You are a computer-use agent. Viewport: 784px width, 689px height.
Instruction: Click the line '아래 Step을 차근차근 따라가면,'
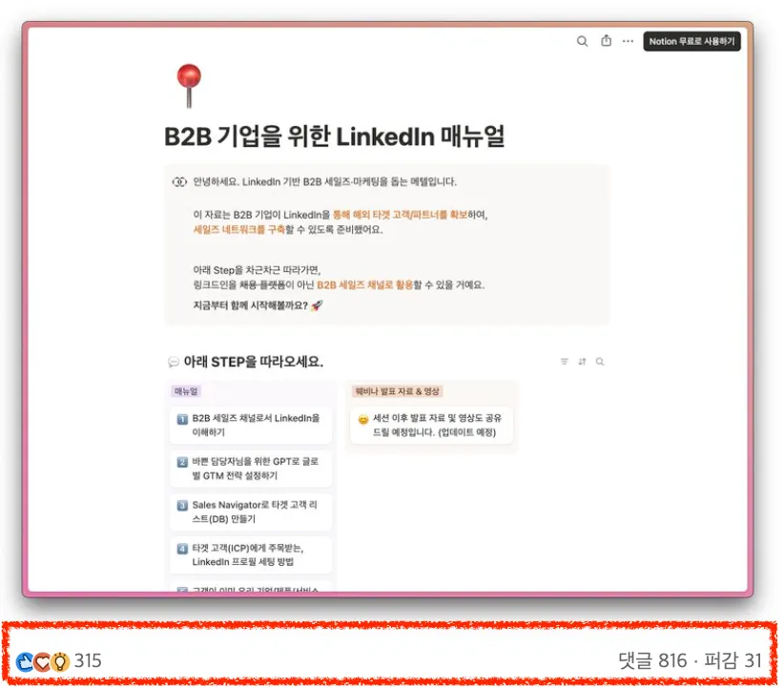pyautogui.click(x=257, y=270)
